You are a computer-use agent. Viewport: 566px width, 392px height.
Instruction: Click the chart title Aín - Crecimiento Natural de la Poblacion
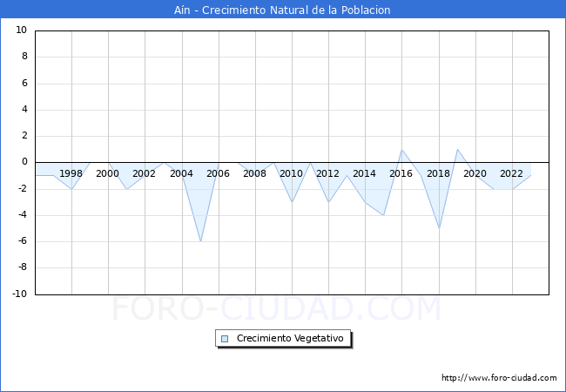(282, 10)
